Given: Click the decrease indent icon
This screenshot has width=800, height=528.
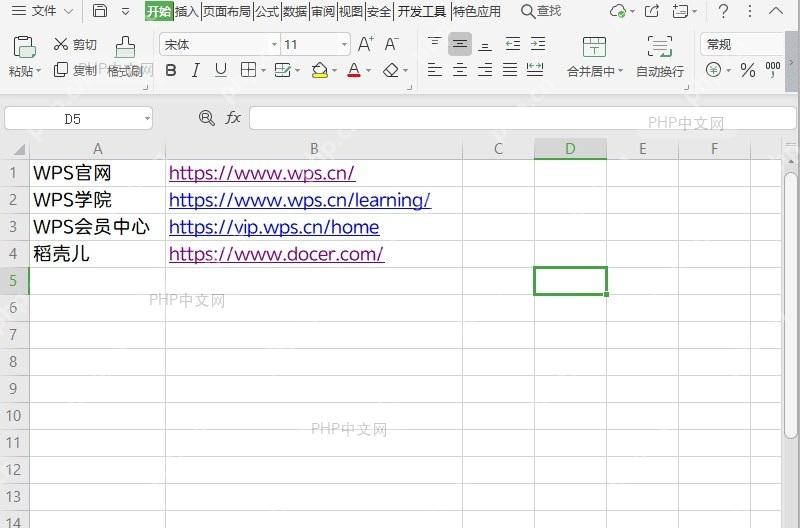Looking at the screenshot, I should [x=512, y=44].
